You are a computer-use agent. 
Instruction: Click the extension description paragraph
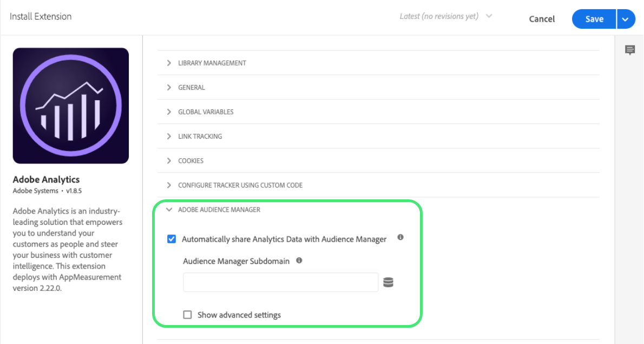point(67,250)
